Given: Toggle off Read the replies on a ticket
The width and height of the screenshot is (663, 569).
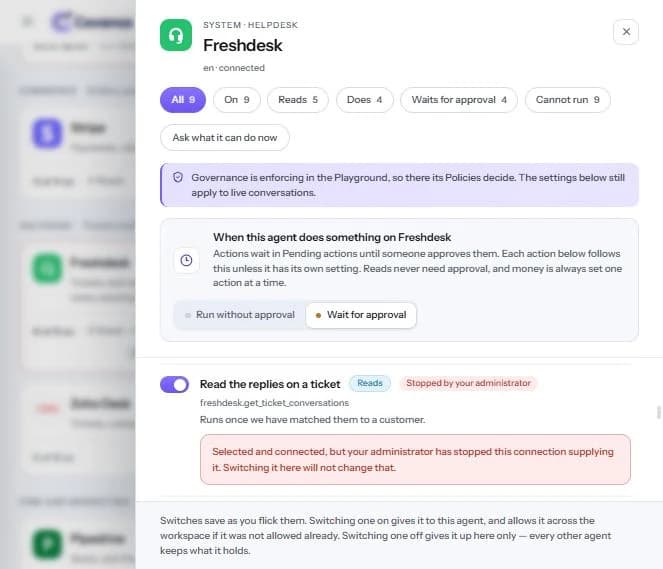Looking at the screenshot, I should coord(175,384).
